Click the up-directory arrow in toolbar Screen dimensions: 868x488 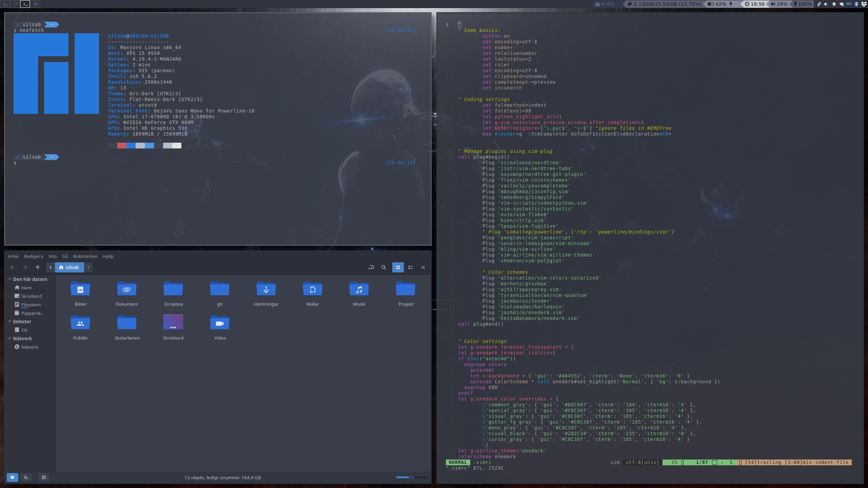37,267
